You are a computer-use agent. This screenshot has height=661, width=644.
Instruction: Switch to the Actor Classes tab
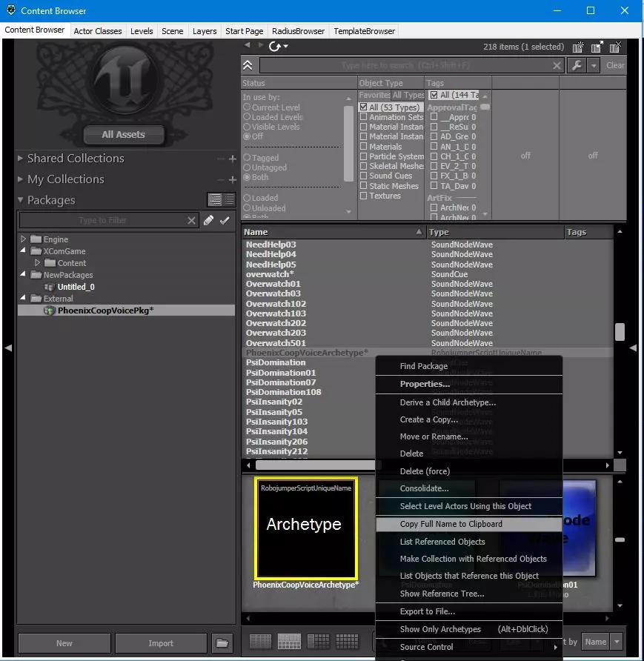coord(98,31)
